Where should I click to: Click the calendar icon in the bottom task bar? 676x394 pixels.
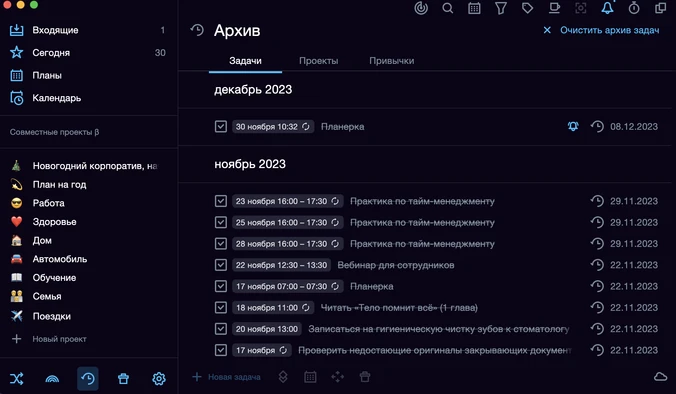pos(310,377)
